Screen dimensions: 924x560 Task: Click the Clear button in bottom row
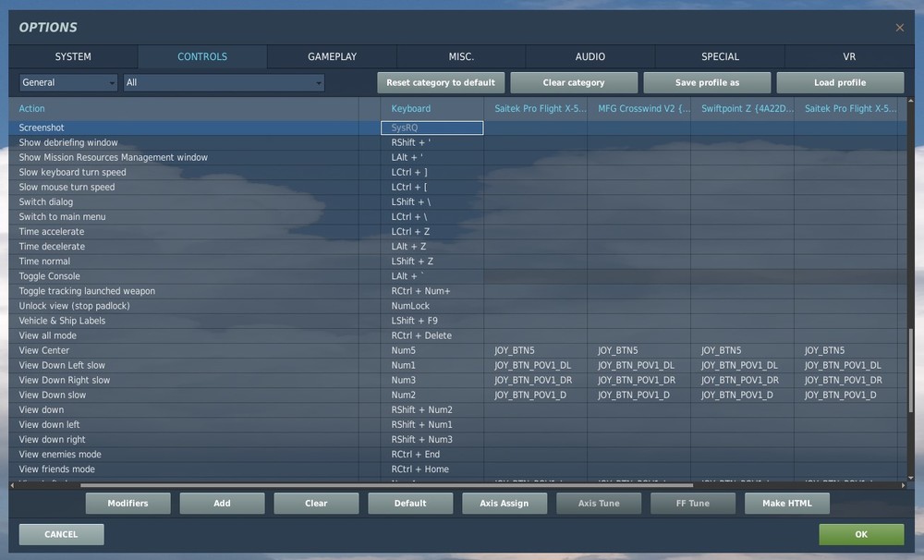pos(316,504)
